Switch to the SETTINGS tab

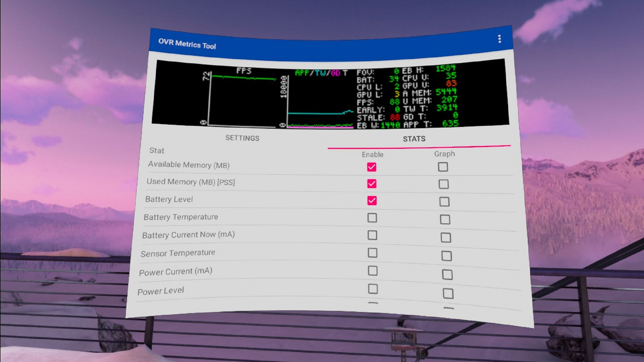[x=242, y=138]
